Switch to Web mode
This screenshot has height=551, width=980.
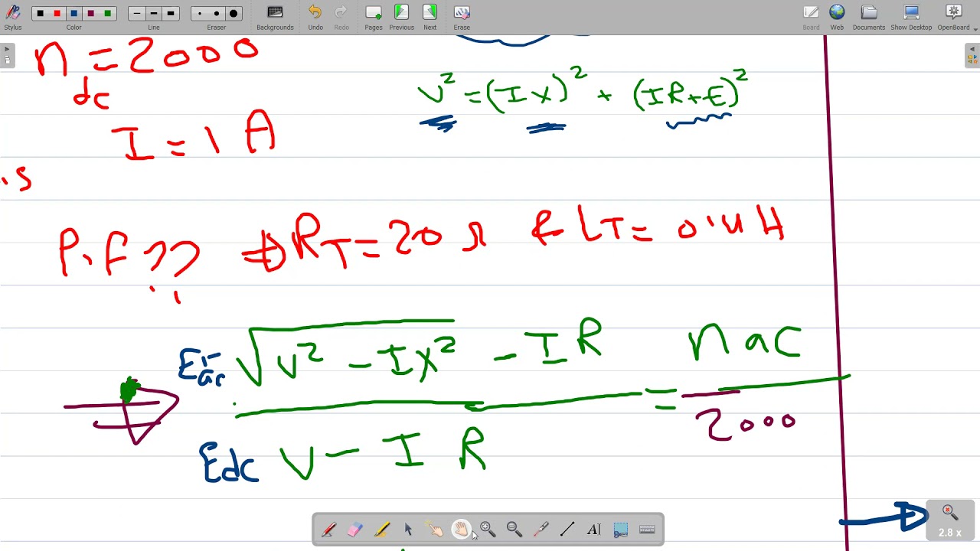tap(837, 17)
